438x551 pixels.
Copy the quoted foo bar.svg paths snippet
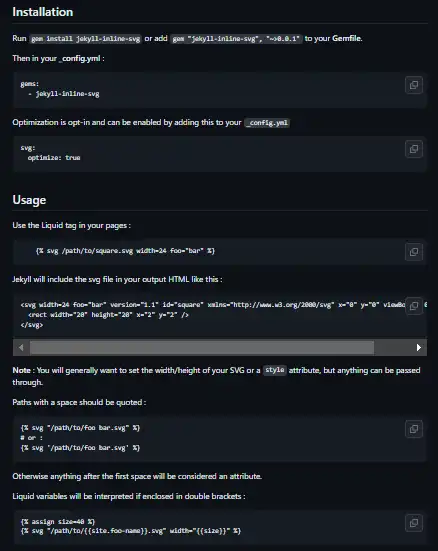coord(414,429)
